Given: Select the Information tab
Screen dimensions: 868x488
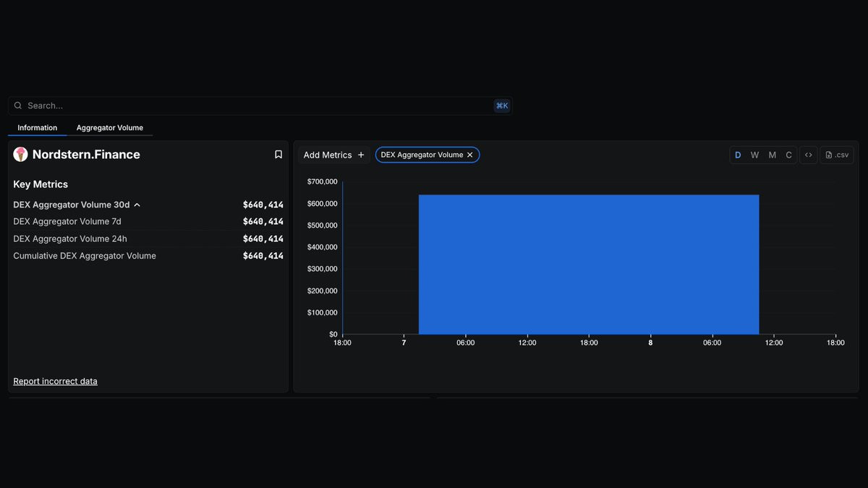Looking at the screenshot, I should coord(38,128).
